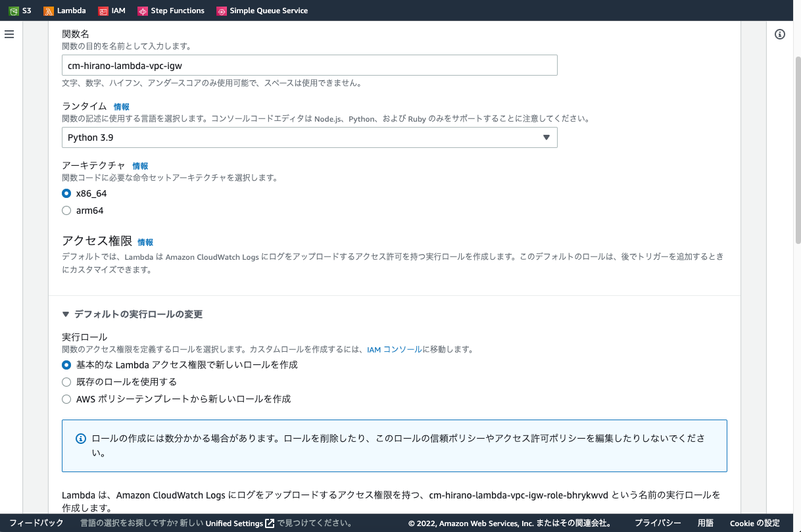Screen dimensions: 801x532
Task: Select the arm64 architecture option
Action: 66,210
